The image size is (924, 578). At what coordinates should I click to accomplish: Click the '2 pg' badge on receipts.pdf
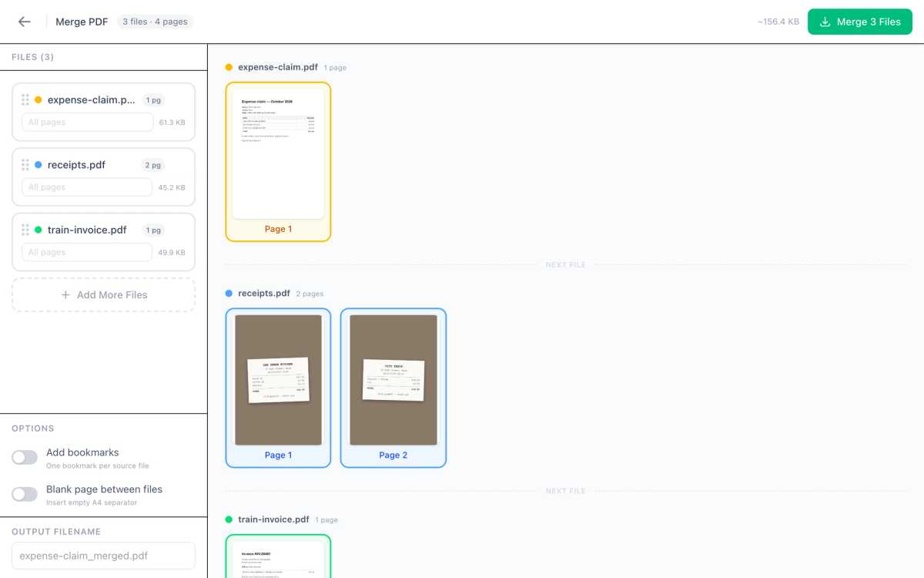point(152,165)
